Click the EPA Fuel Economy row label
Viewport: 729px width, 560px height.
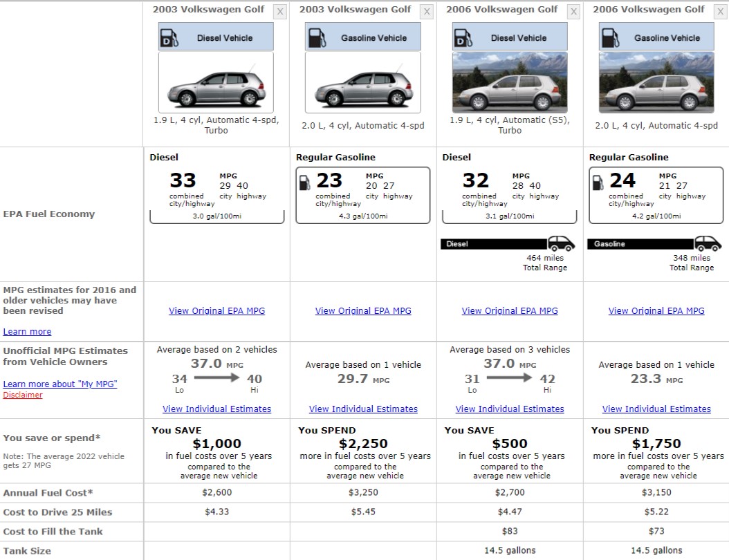click(49, 214)
